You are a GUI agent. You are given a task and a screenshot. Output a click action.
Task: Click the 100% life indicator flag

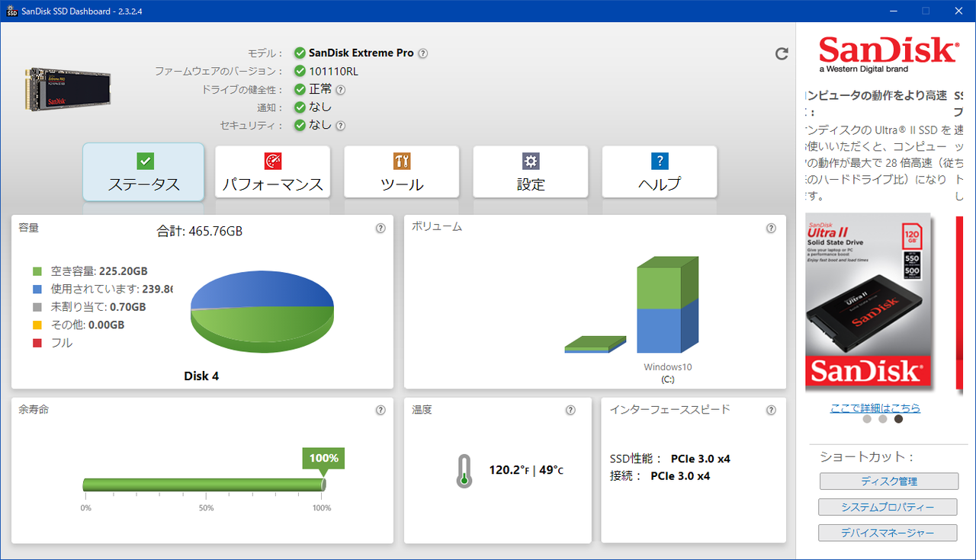click(323, 460)
